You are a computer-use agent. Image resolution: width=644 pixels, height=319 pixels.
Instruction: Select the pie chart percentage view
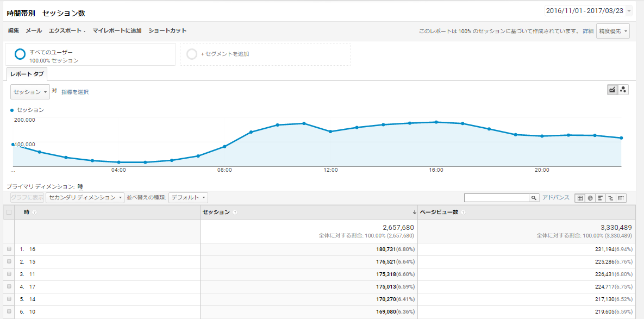point(590,198)
